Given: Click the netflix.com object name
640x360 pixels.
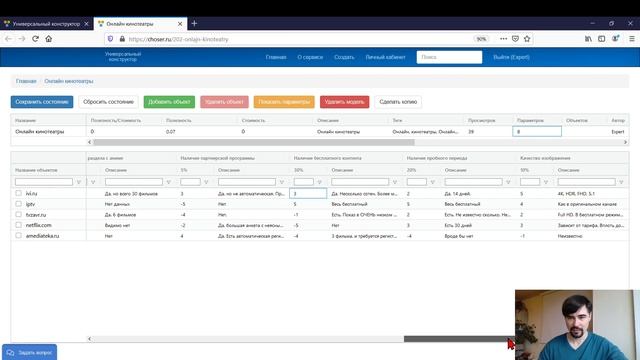Looking at the screenshot, I should tap(39, 225).
